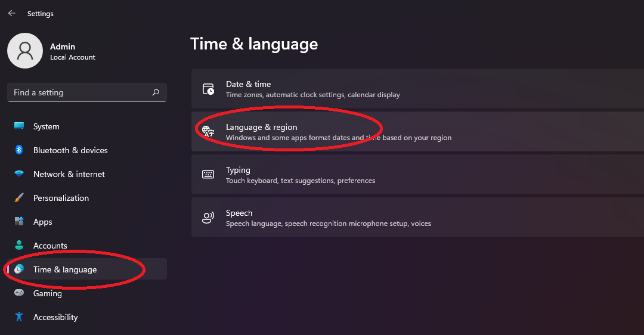Click 'Touch keyboard, text suggestions, preferences' text
This screenshot has height=335, width=644.
coord(301,181)
